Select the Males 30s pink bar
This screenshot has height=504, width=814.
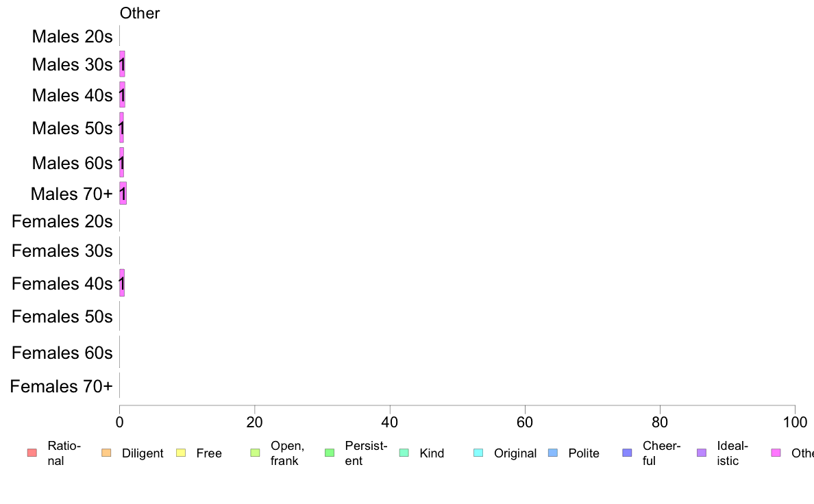123,64
